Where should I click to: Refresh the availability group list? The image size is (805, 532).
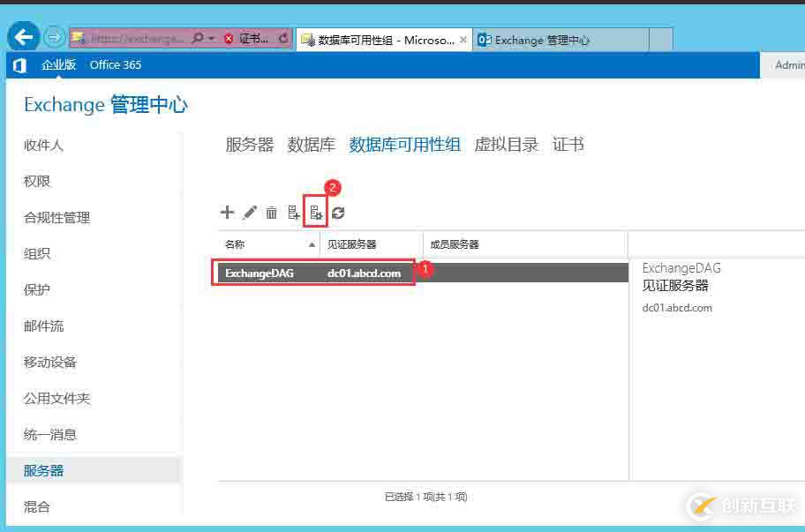[337, 212]
